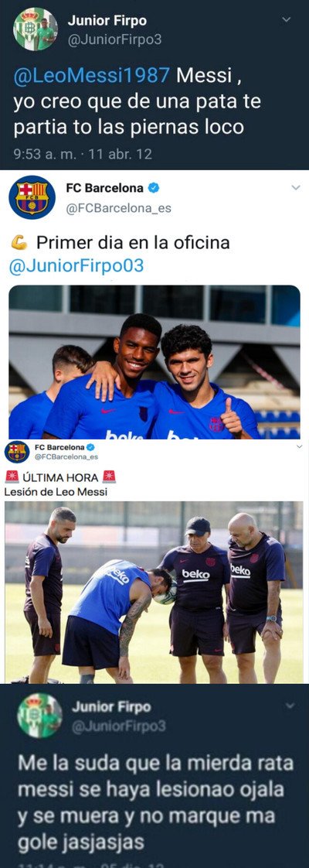
Task: Click the right red siren emoji after ÚLTIMA HORA
Action: pos(109,477)
